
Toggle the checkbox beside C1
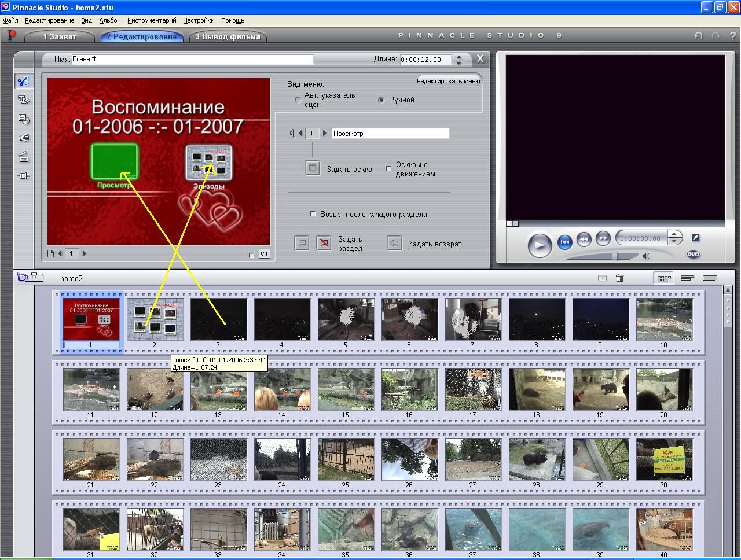tap(251, 255)
